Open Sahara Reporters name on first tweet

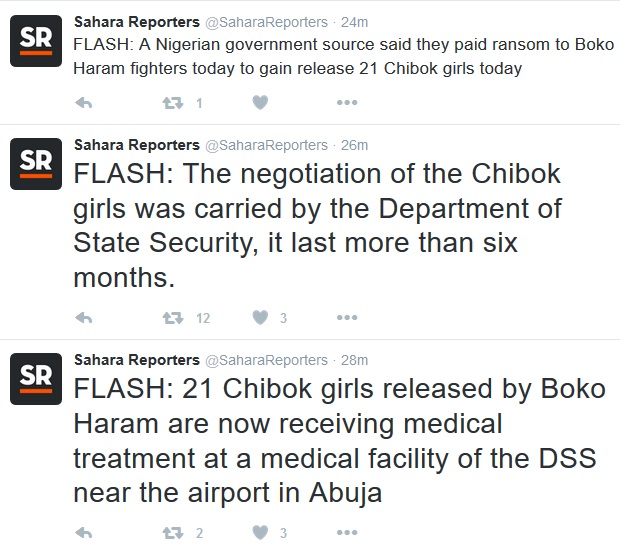point(137,21)
